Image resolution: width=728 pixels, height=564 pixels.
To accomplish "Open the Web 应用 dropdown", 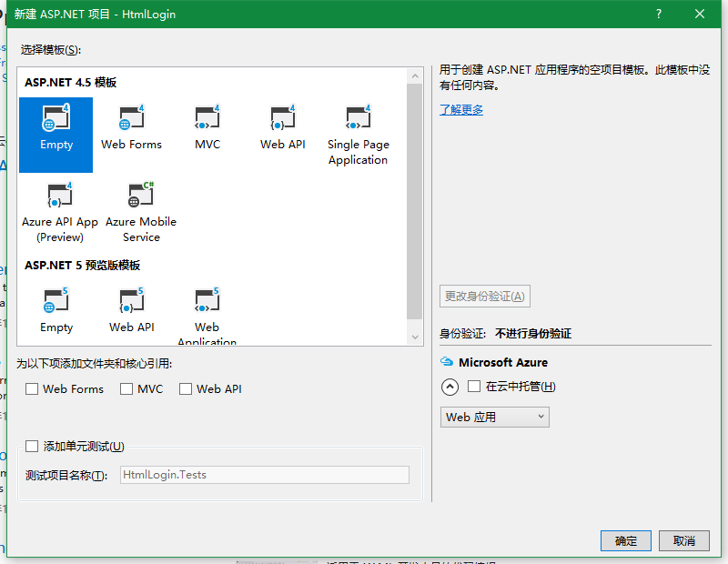I will pos(495,418).
